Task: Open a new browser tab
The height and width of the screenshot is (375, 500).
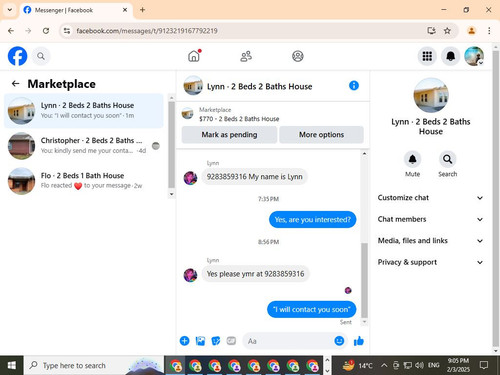Action: pyautogui.click(x=142, y=10)
